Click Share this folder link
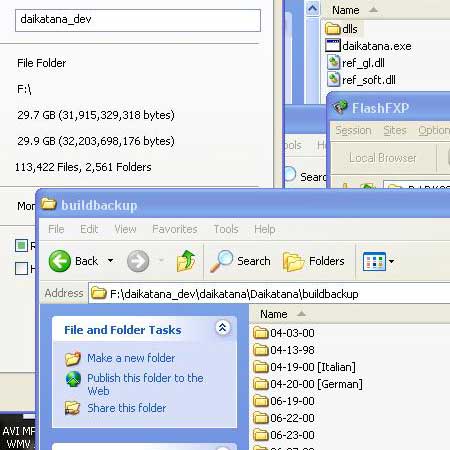 click(127, 408)
